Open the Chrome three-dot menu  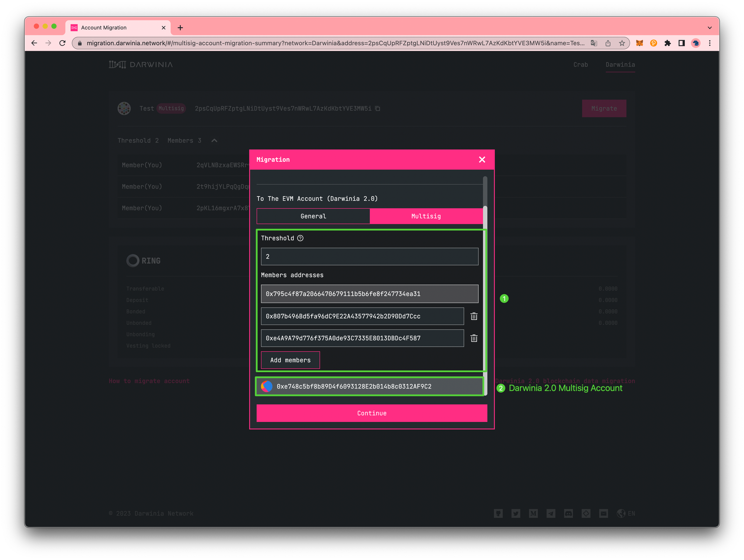(x=710, y=43)
